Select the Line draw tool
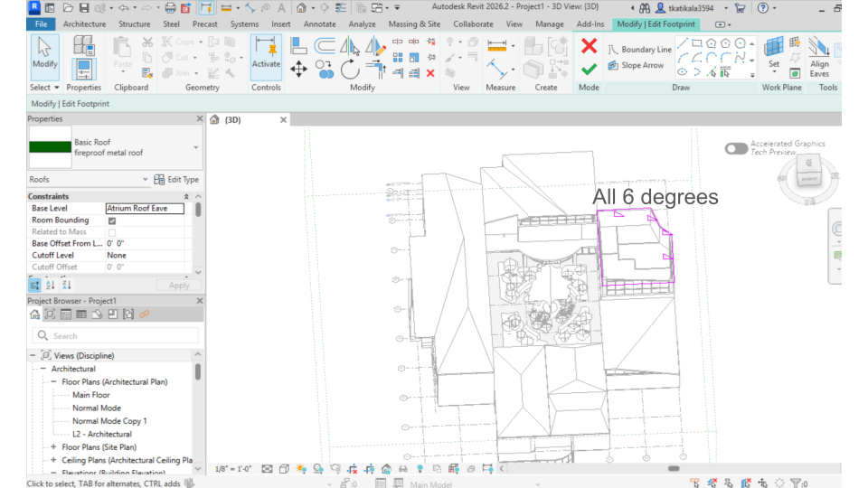 point(683,43)
